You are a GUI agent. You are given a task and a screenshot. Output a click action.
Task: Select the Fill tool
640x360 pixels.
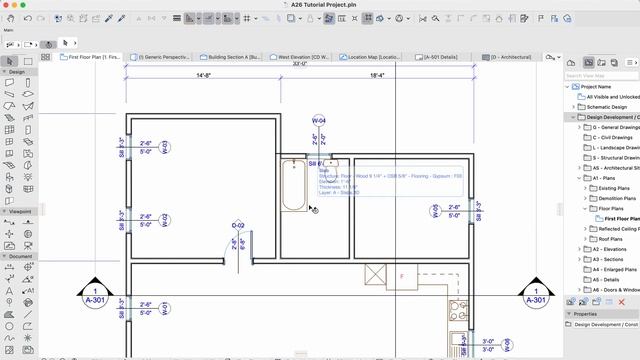point(9,315)
